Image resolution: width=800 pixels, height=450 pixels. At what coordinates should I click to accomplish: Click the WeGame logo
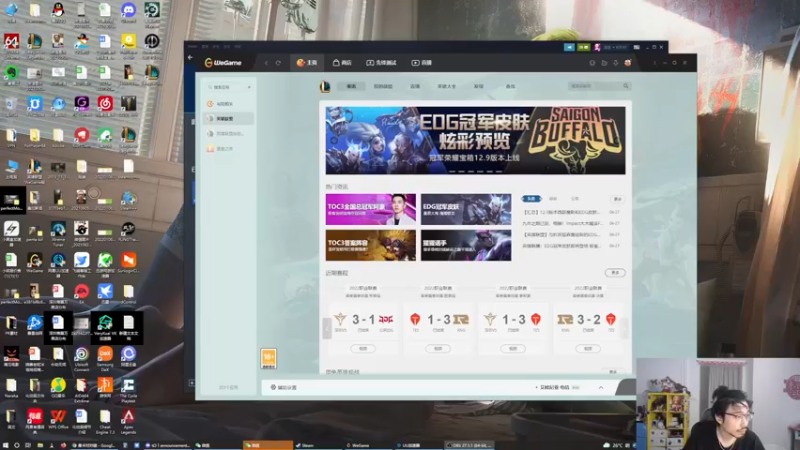pyautogui.click(x=223, y=63)
